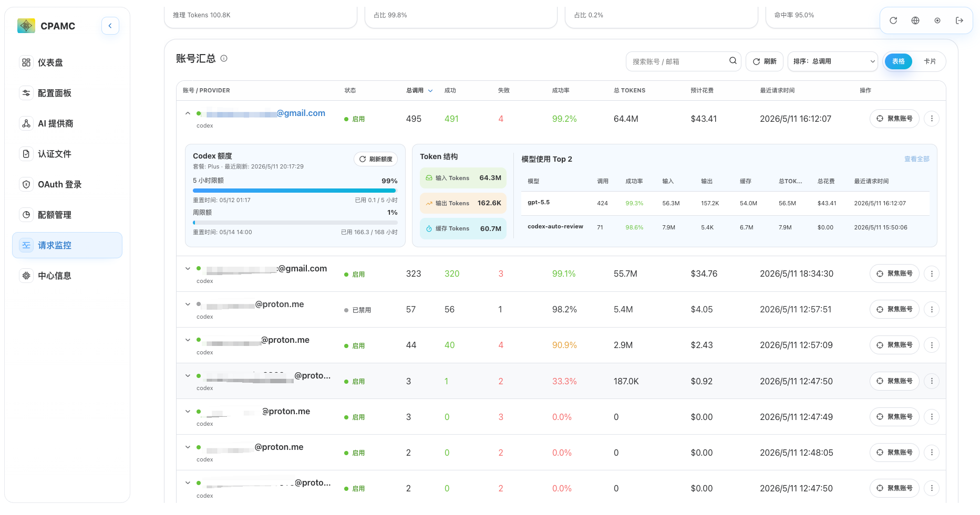The width and height of the screenshot is (980, 515).
Task: Open language globe icon at top right
Action: 915,20
